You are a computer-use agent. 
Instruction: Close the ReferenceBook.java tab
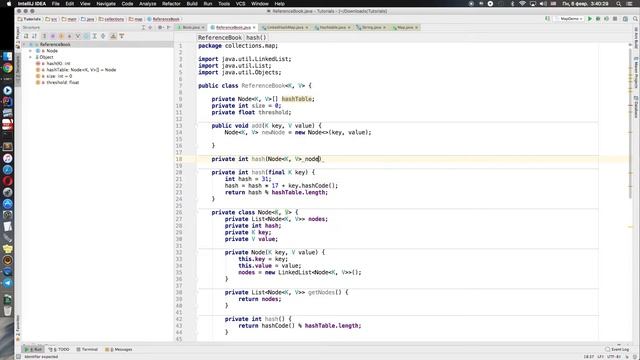click(x=254, y=27)
